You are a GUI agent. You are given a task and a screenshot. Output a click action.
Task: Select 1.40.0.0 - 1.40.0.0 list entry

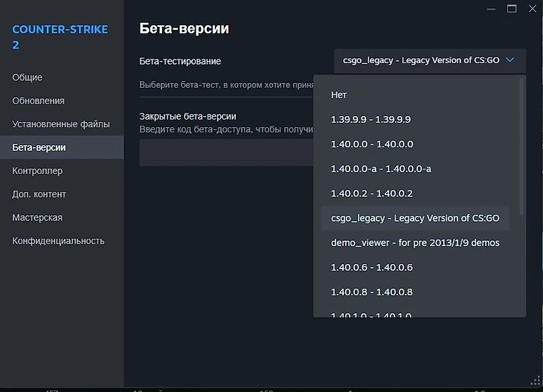tap(372, 144)
